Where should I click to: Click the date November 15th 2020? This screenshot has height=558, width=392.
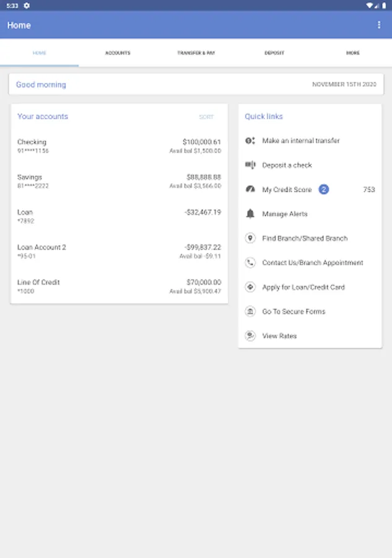point(344,84)
